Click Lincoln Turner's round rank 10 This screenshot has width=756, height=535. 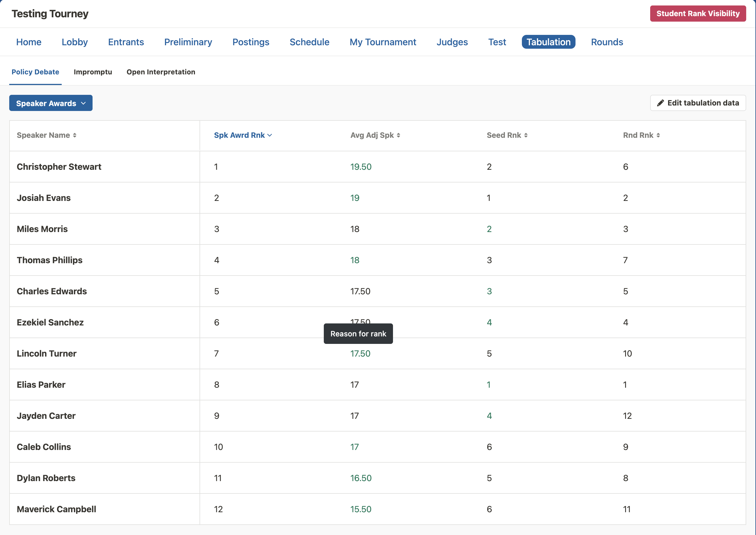tap(627, 353)
